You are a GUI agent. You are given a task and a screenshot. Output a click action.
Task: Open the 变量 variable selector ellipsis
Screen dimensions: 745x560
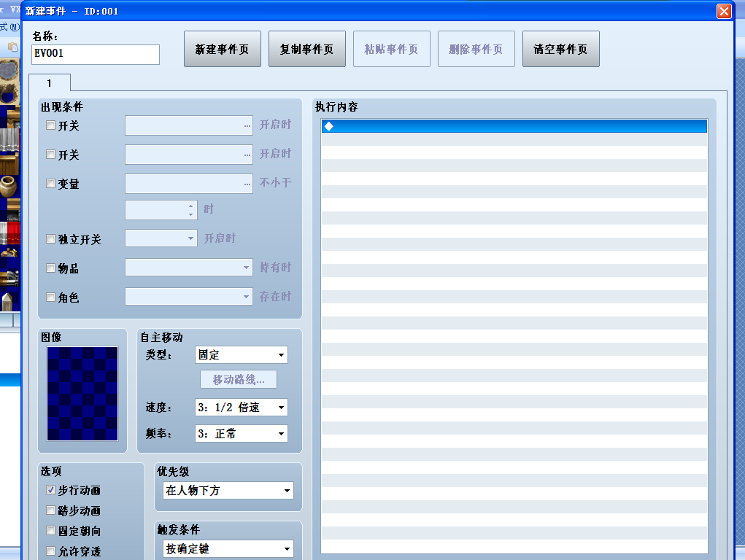point(247,184)
